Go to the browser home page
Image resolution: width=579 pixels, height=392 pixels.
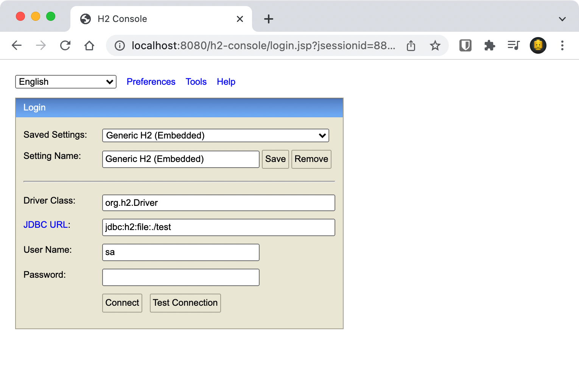click(x=89, y=46)
